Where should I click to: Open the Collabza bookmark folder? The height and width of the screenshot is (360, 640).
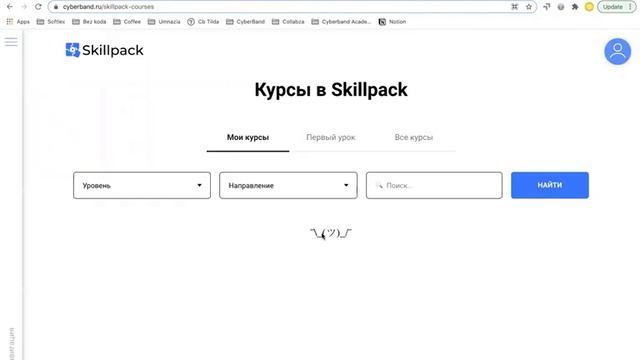click(x=288, y=22)
